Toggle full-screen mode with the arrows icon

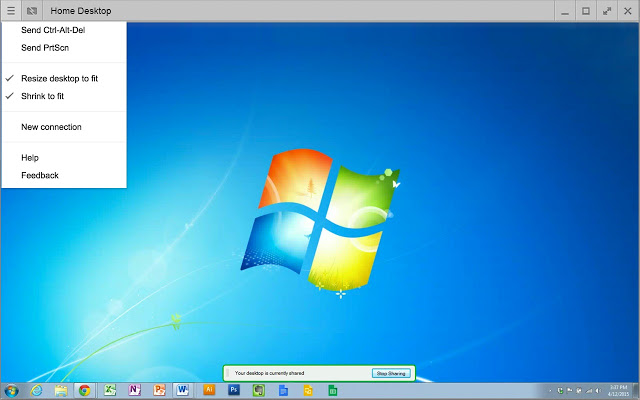[x=607, y=11]
